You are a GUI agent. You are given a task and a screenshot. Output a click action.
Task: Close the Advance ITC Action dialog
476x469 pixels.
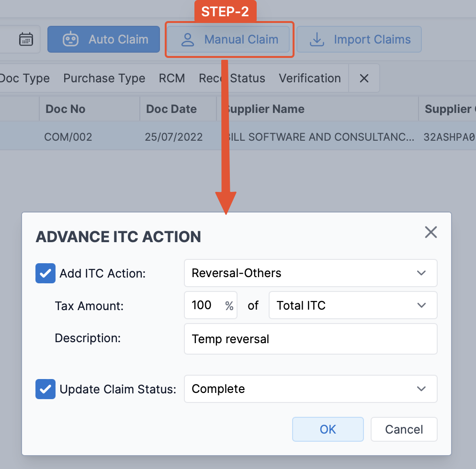click(431, 233)
